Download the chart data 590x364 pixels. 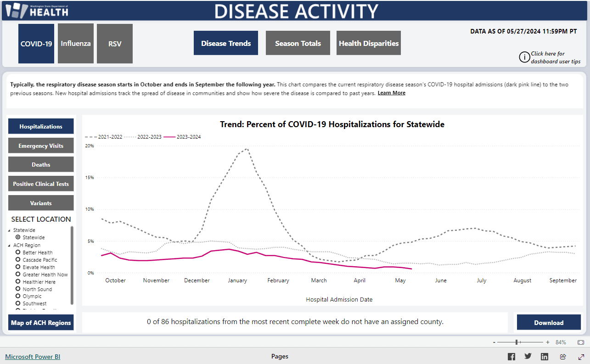pos(549,323)
